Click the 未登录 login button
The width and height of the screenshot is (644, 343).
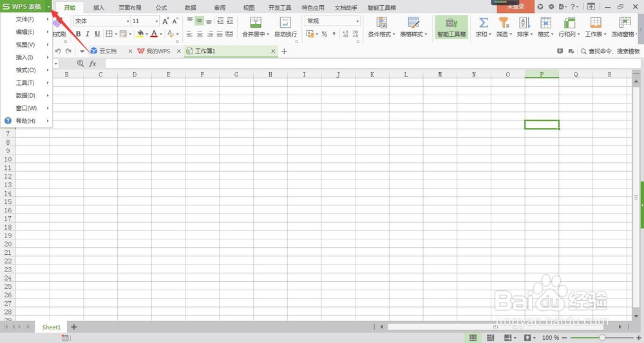coord(515,6)
